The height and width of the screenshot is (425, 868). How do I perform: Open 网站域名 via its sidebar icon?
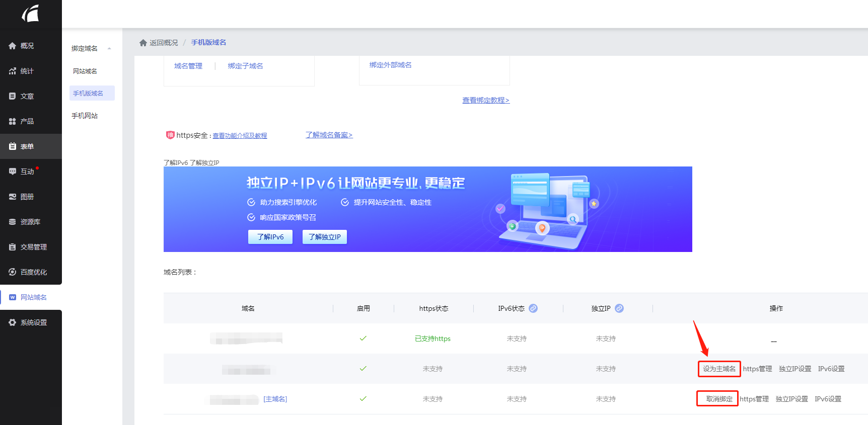click(x=12, y=297)
